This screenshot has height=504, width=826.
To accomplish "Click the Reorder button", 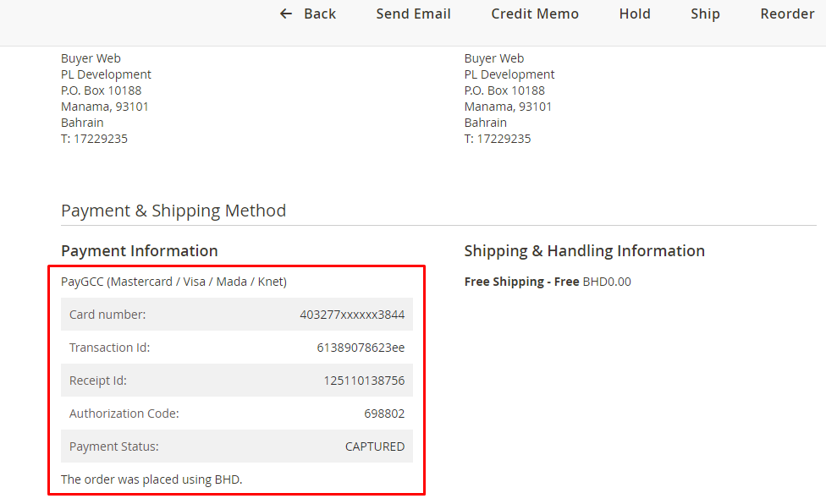I will [x=787, y=14].
